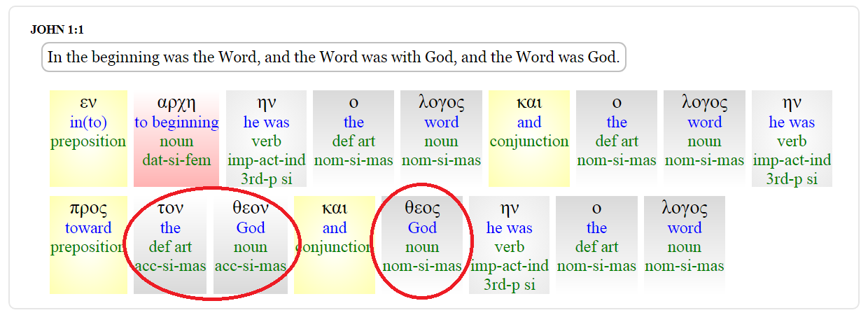Select the και tile between λογος and ο
Screen dimensions: 868x315
point(528,139)
